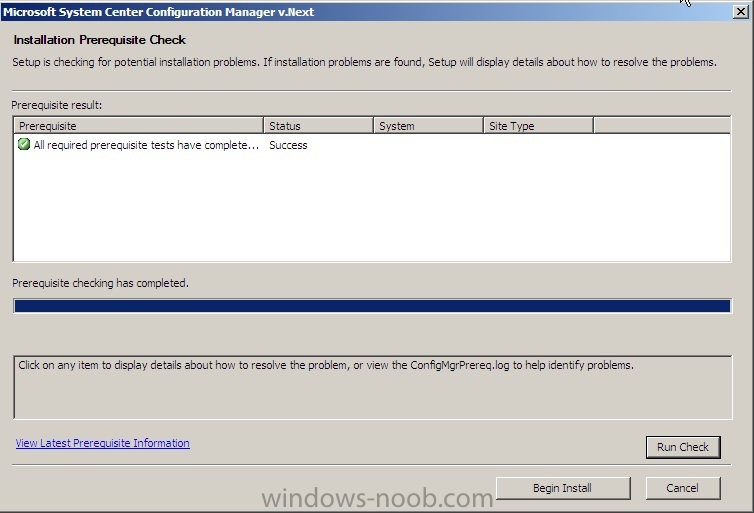
Task: Sort by the Status column header
Action: (x=318, y=125)
